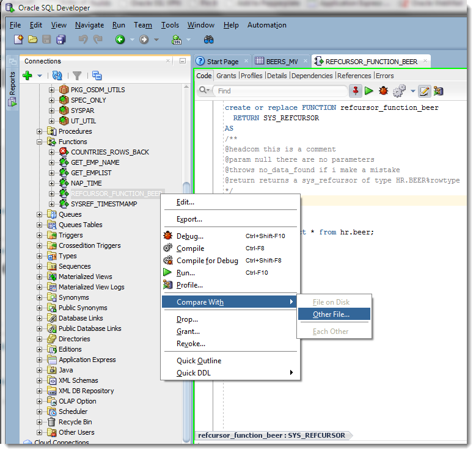Expand the Materialized Views node

pos(39,277)
